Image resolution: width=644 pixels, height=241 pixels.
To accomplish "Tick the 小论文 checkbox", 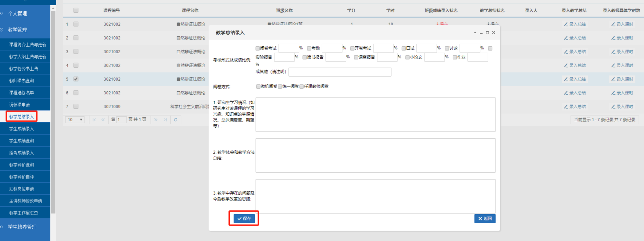I will coord(407,57).
